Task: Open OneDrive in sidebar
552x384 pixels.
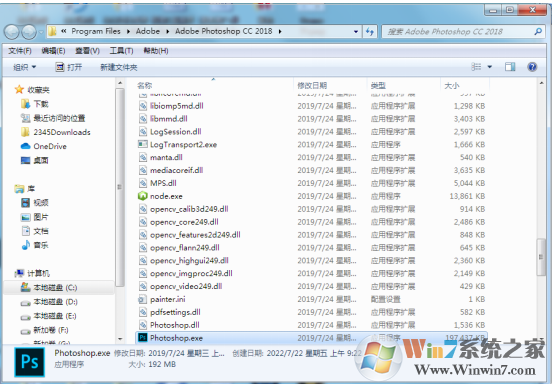Action: [44, 146]
